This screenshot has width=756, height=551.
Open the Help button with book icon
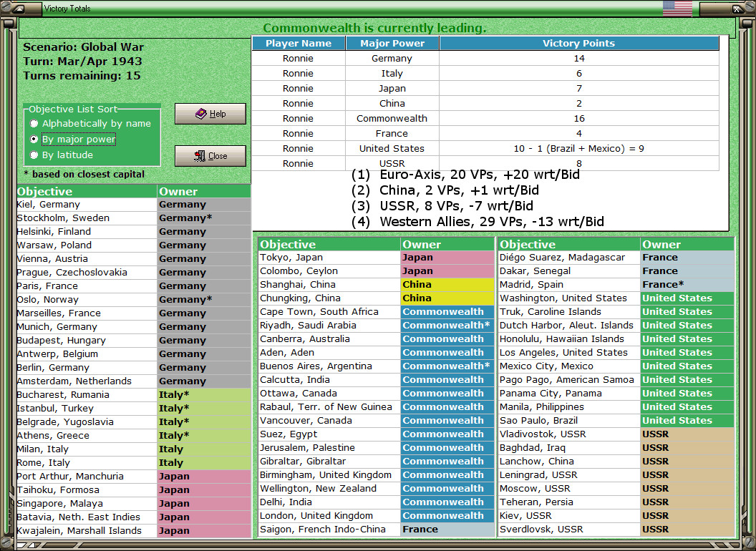point(210,114)
